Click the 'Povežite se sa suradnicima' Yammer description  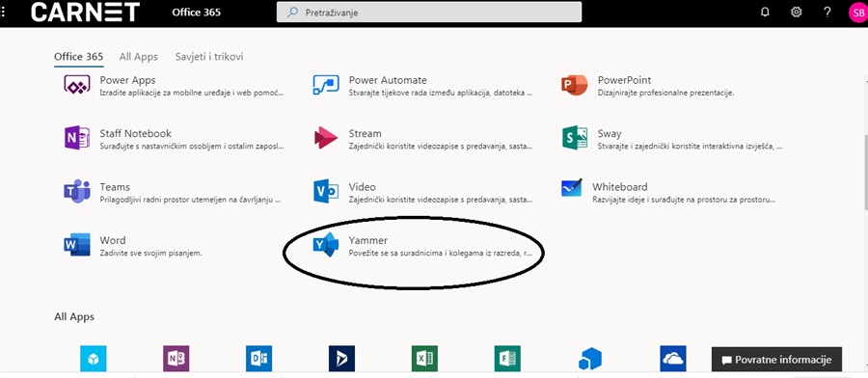click(441, 254)
